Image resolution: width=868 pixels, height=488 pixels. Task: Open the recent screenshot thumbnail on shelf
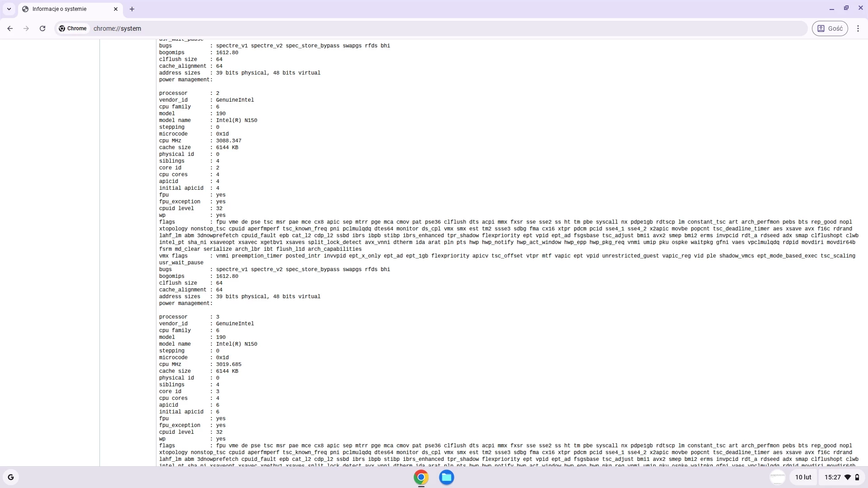coord(777,477)
